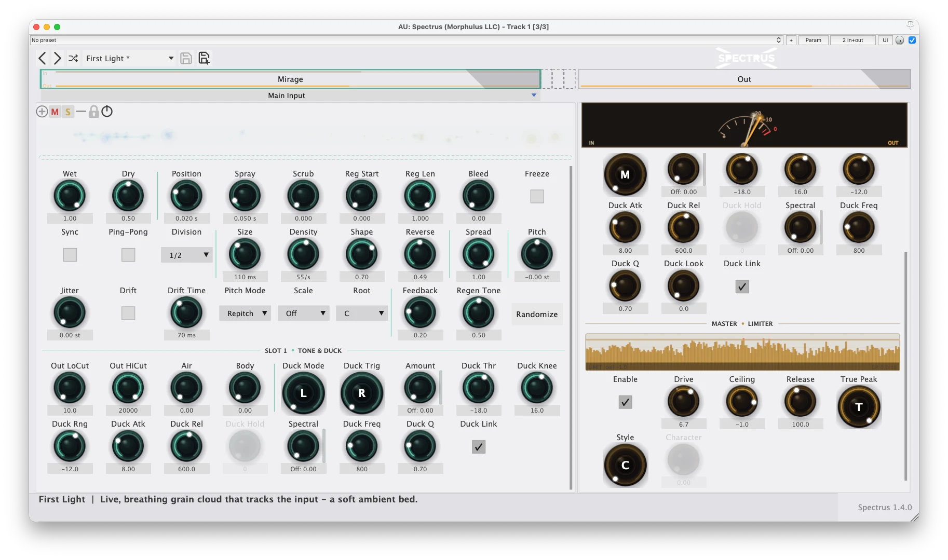This screenshot has height=560, width=948.
Task: Open the Root C dropdown
Action: [362, 313]
